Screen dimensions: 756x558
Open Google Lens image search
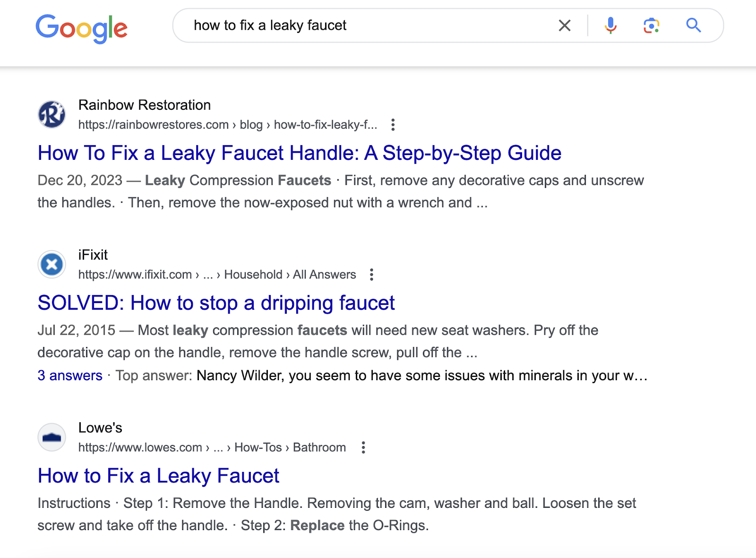(x=652, y=26)
